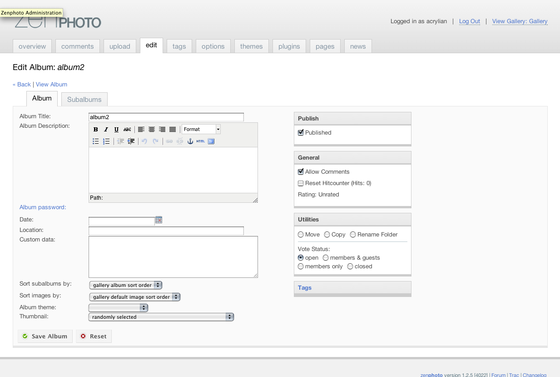Open the plugins tab
The height and width of the screenshot is (377, 560).
click(289, 46)
